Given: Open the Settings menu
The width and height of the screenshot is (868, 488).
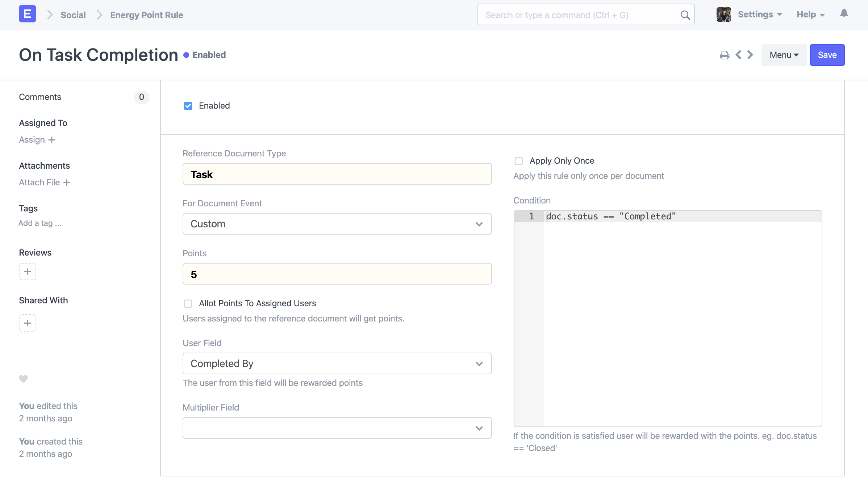Looking at the screenshot, I should coord(760,14).
